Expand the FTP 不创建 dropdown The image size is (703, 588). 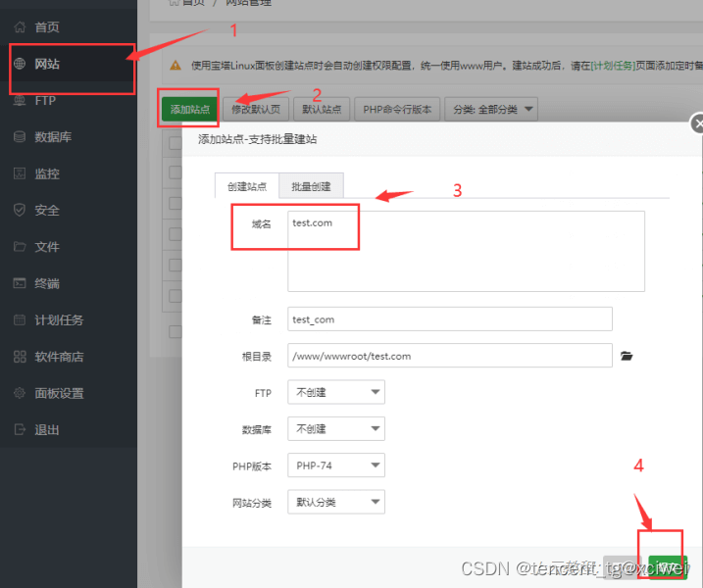336,392
